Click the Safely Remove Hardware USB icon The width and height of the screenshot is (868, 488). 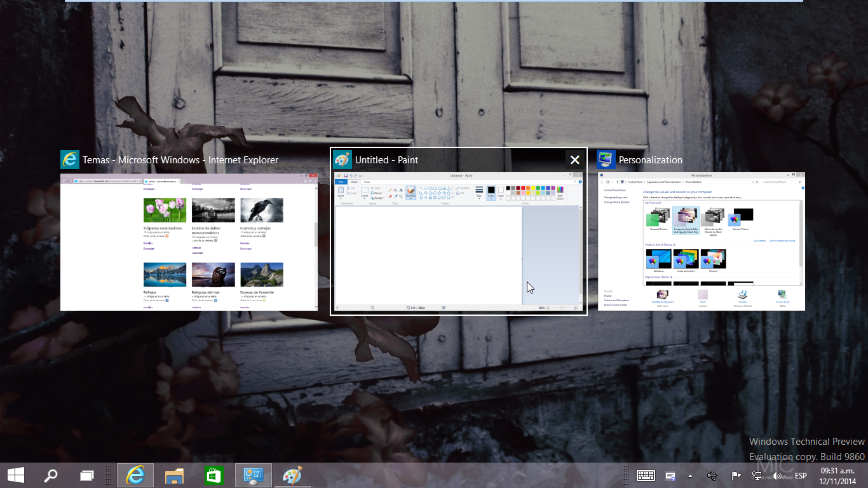click(712, 475)
